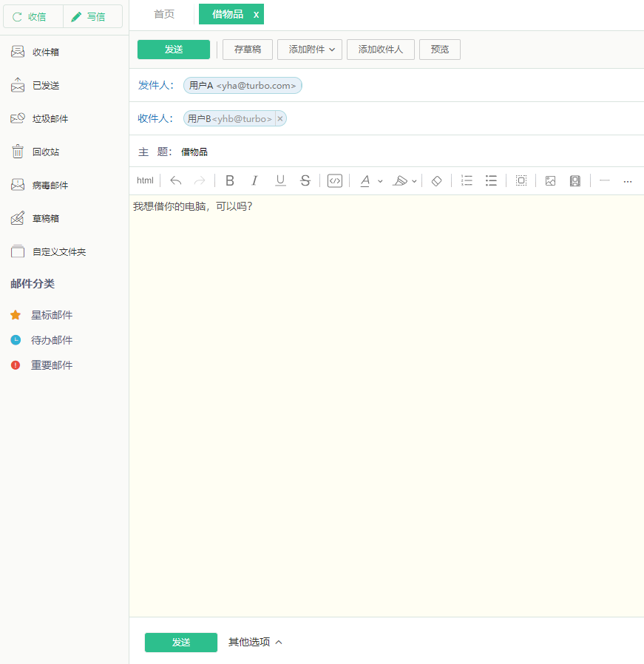Open 添加附件 attachment dropdown
The image size is (644, 664).
310,50
